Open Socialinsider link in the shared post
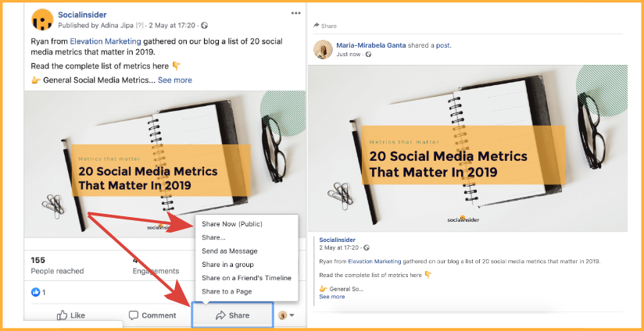The width and height of the screenshot is (644, 331). click(337, 240)
